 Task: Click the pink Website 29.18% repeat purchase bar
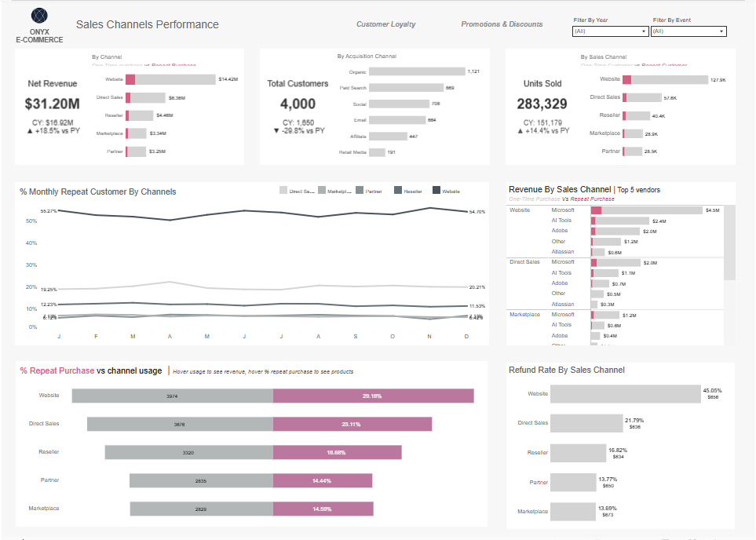[x=373, y=396]
